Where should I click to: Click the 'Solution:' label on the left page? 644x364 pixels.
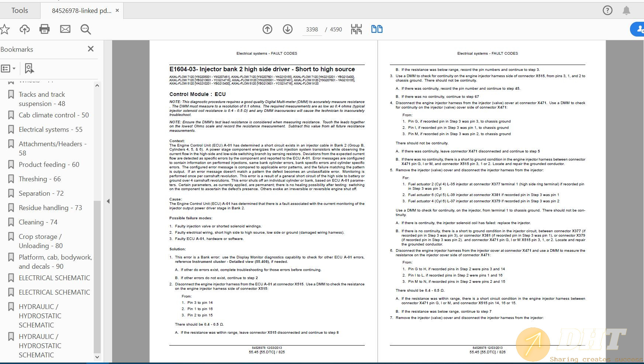point(178,249)
